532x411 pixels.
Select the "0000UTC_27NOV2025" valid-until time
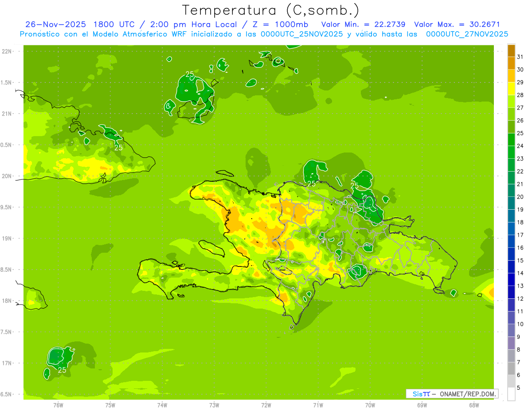click(467, 34)
